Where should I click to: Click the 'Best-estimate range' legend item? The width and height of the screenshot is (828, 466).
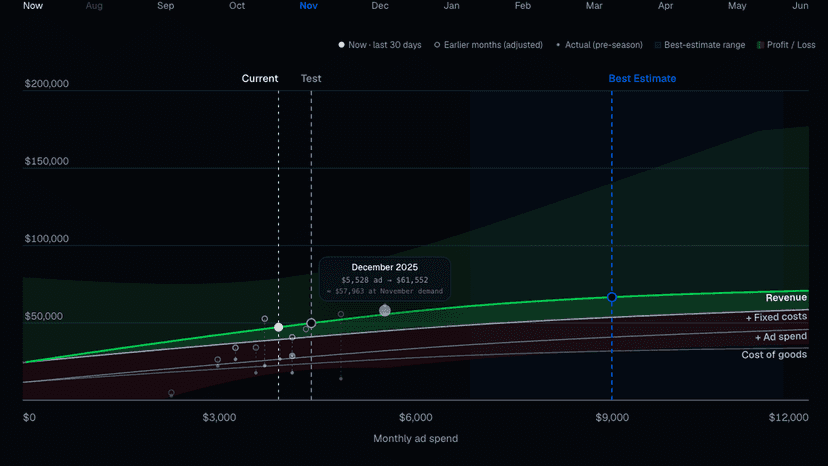[700, 45]
